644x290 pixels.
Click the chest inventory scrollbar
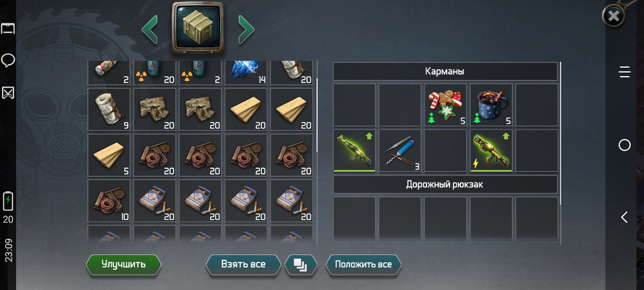coord(317,115)
